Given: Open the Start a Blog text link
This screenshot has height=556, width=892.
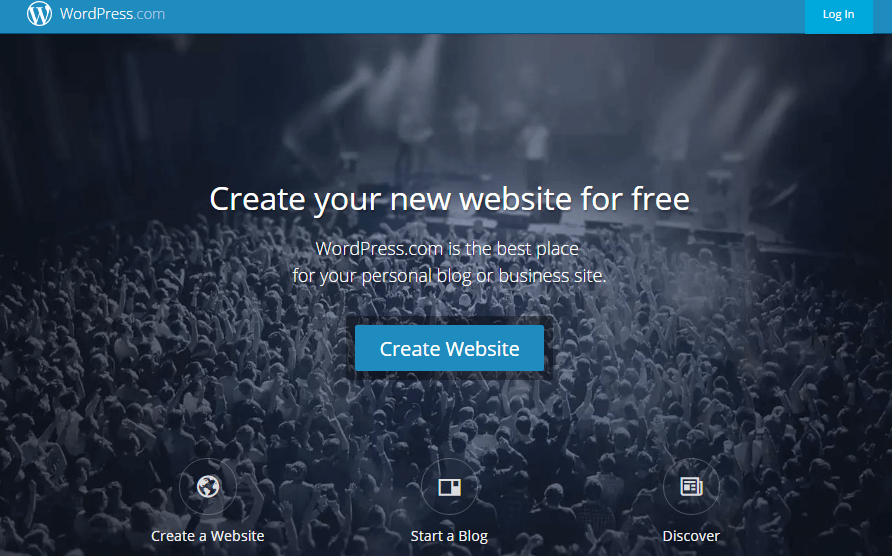Looking at the screenshot, I should (x=449, y=536).
